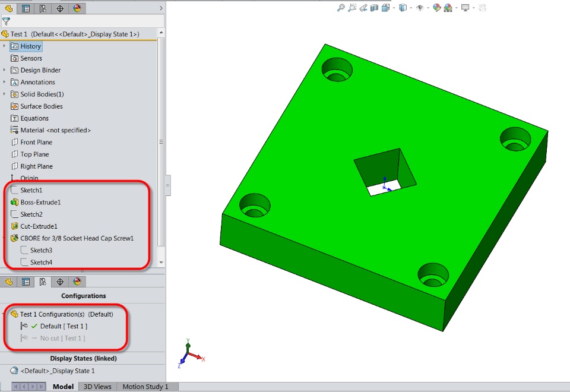The image size is (570, 392).
Task: Switch to 3D Views tab
Action: (97, 387)
